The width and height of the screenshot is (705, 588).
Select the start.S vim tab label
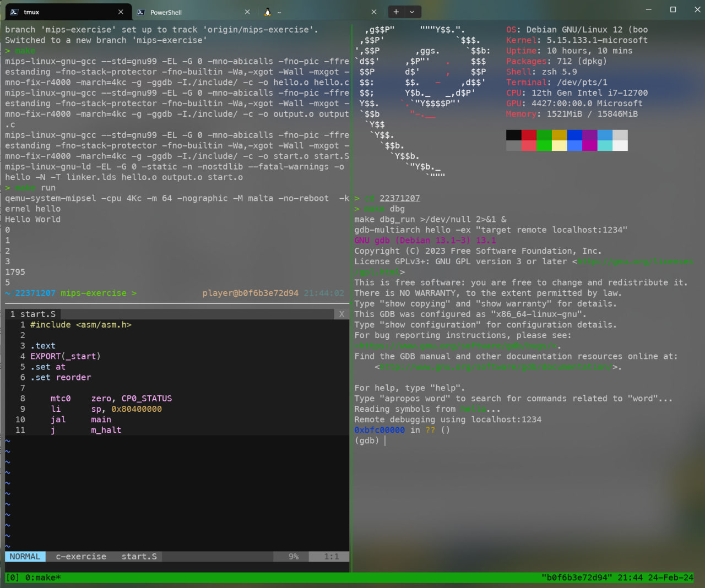click(33, 314)
